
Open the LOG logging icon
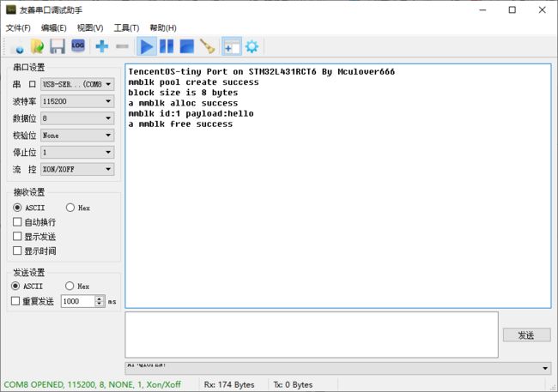(78, 45)
